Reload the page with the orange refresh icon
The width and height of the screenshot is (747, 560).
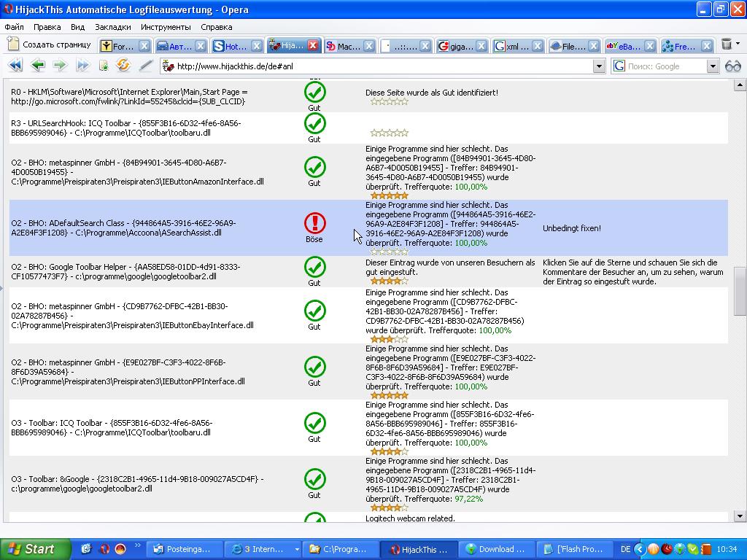coord(123,65)
